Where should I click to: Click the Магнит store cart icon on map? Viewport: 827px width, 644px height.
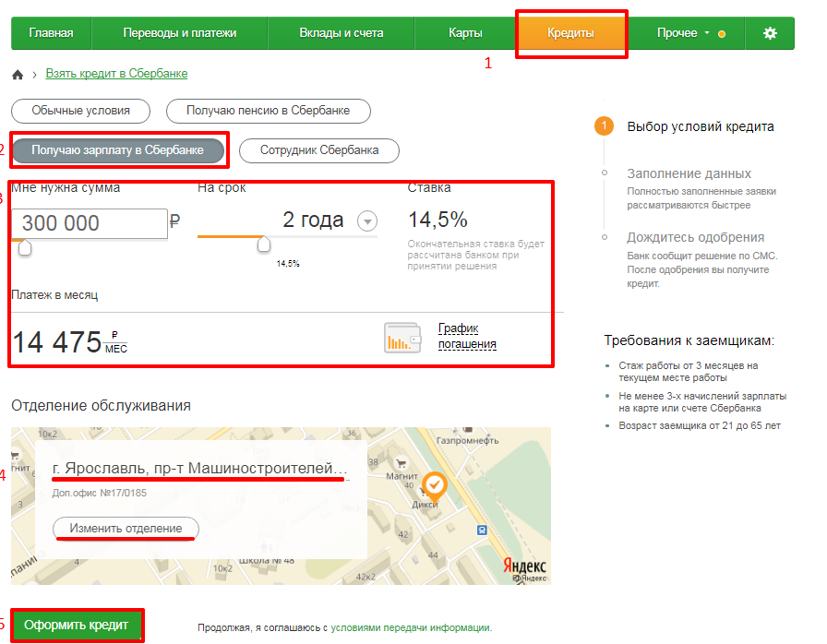pos(402,463)
